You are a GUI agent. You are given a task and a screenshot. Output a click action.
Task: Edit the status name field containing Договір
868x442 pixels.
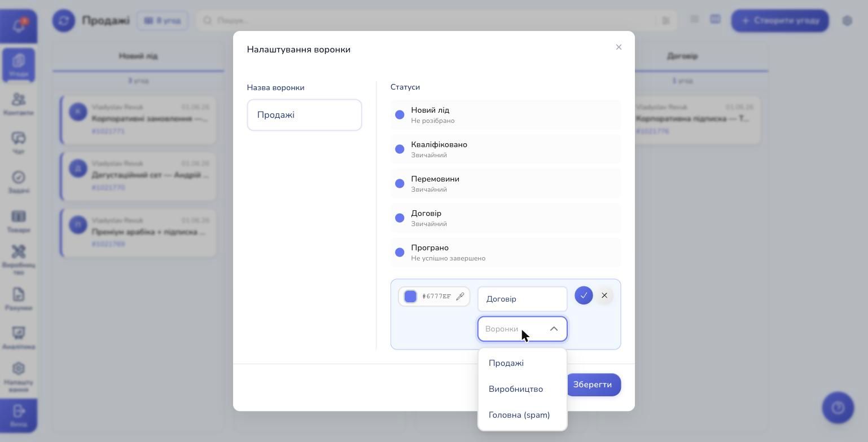pos(523,299)
